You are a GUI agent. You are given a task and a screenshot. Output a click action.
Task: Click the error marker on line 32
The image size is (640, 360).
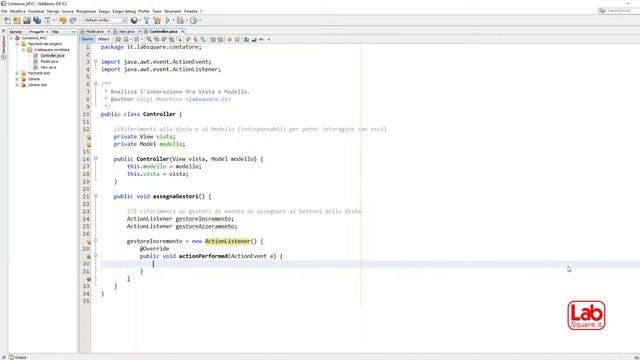pyautogui.click(x=89, y=279)
